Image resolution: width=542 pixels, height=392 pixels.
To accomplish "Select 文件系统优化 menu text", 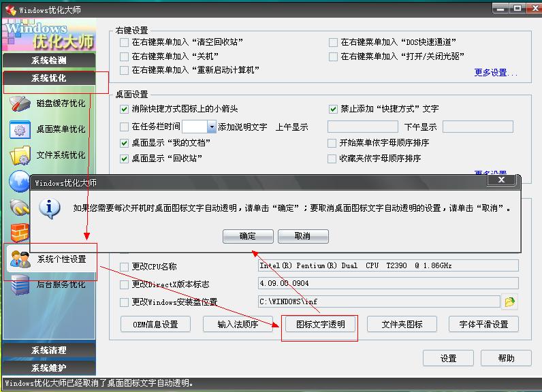I will tap(61, 155).
